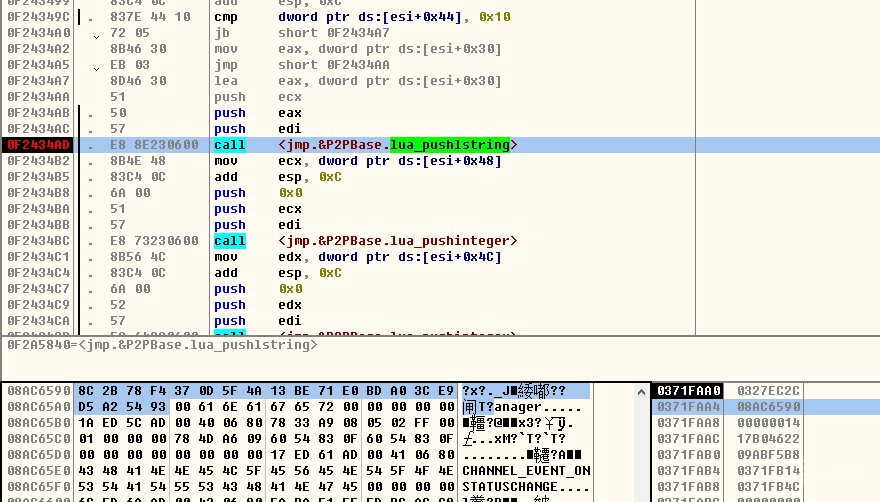Select dump address 08AC65C0
Screen dimensions: 880x502
coord(39,439)
